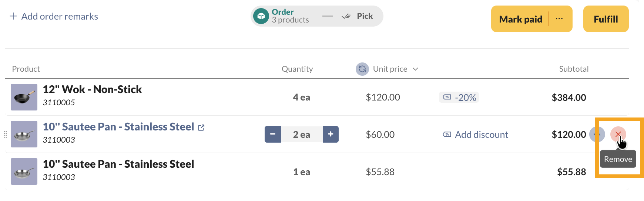
Task: Click the undo arrow icon beside $120.00
Action: [597, 134]
